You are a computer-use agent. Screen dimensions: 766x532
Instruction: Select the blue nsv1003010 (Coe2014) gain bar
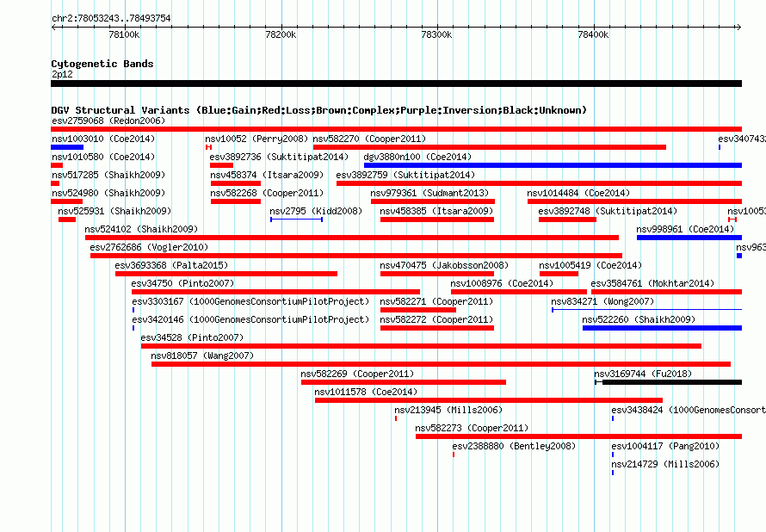67,147
